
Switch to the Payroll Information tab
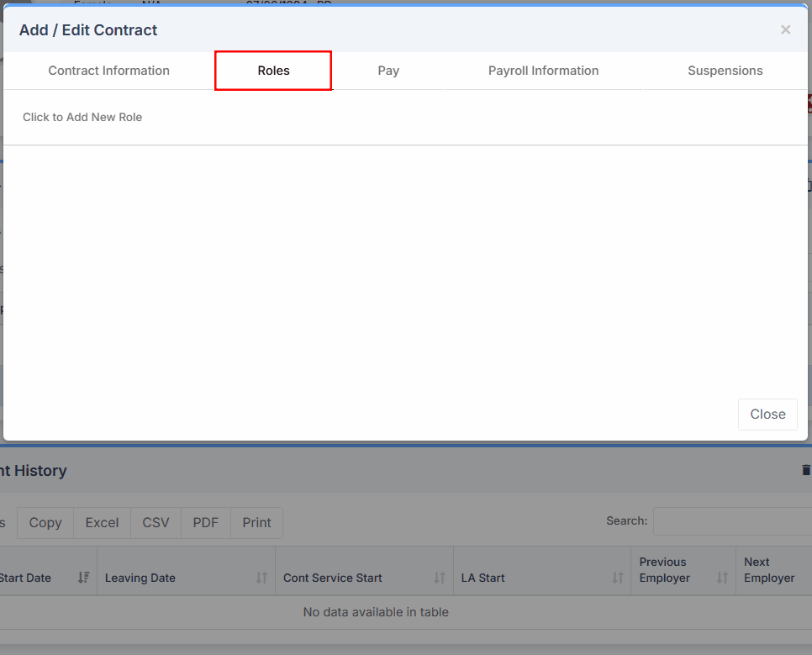543,71
